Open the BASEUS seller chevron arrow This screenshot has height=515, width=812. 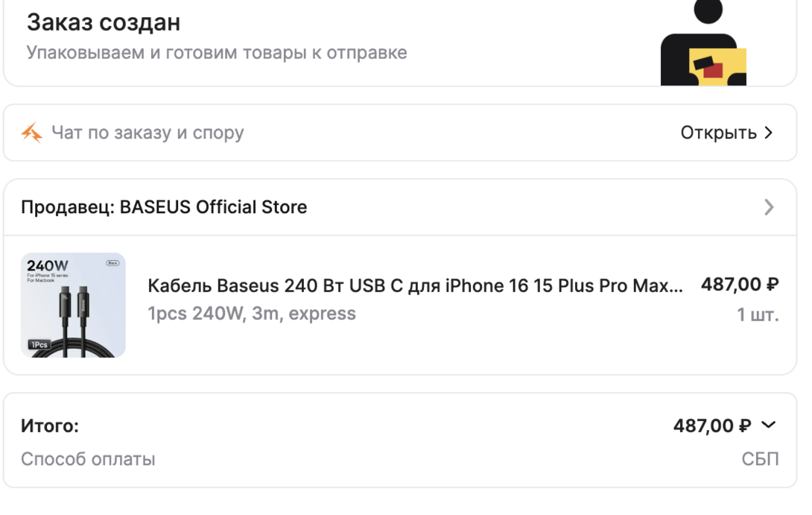pos(769,207)
